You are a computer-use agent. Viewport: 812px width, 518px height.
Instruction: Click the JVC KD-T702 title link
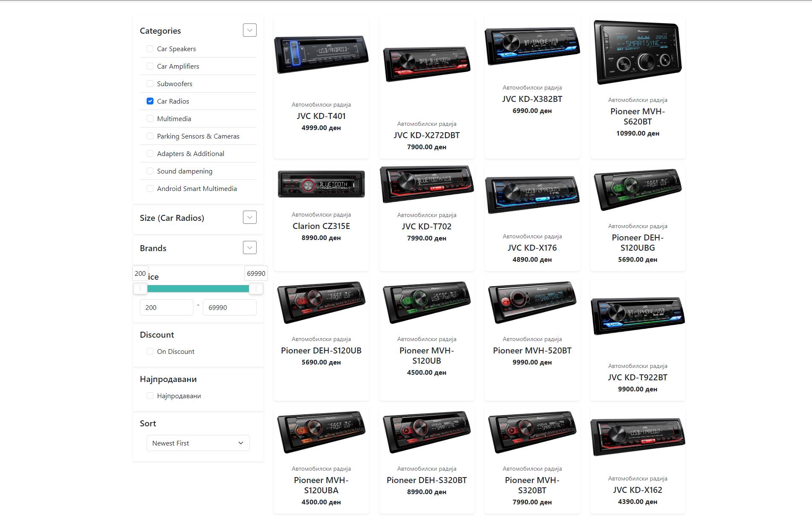427,226
